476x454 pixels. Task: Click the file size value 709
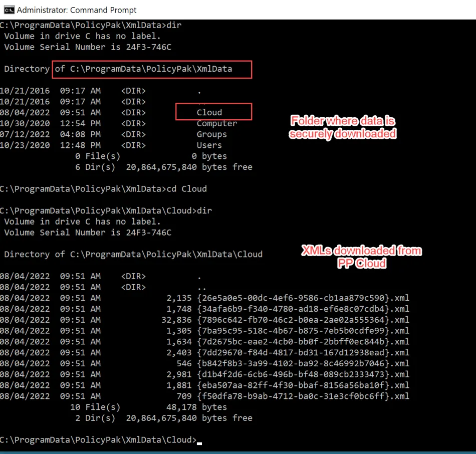coord(184,396)
